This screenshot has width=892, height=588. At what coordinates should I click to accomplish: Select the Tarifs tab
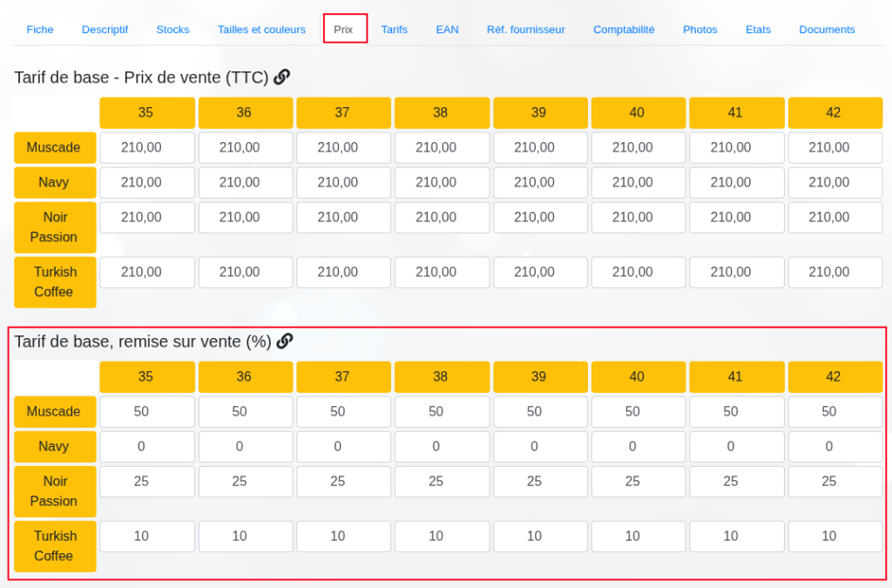[x=394, y=30]
